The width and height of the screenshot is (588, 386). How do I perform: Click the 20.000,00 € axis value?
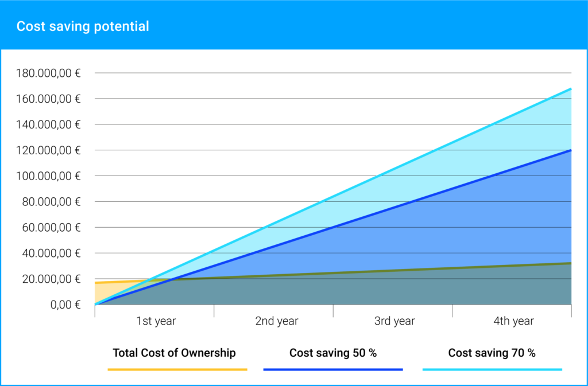point(51,279)
